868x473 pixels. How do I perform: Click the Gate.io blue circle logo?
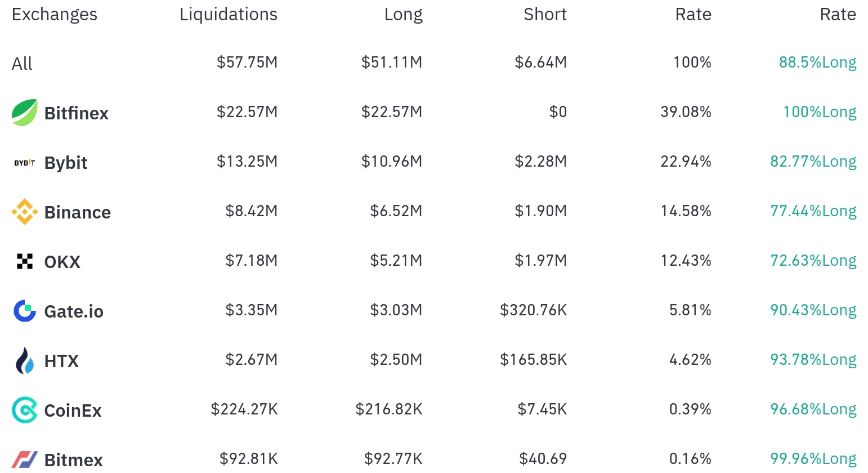click(25, 311)
